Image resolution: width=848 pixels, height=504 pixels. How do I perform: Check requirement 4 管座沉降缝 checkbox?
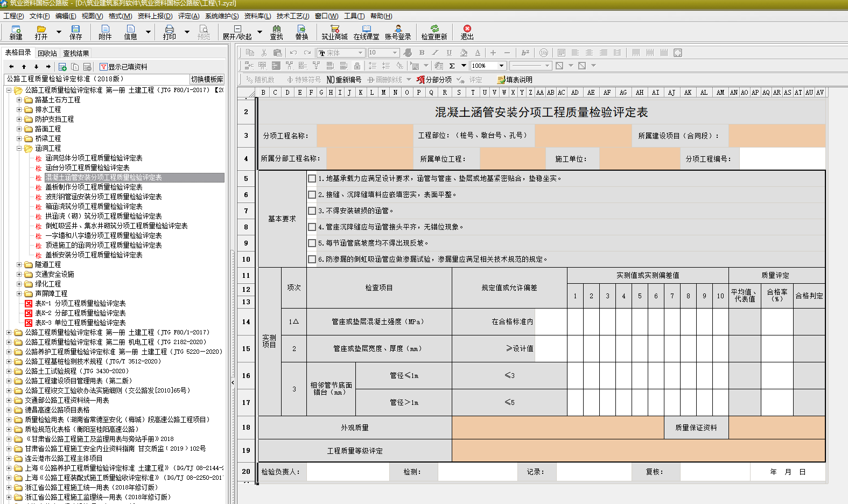(312, 227)
